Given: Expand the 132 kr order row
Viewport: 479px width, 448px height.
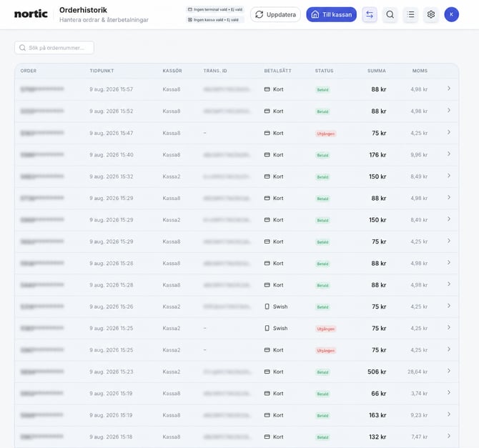Looking at the screenshot, I should pos(448,436).
